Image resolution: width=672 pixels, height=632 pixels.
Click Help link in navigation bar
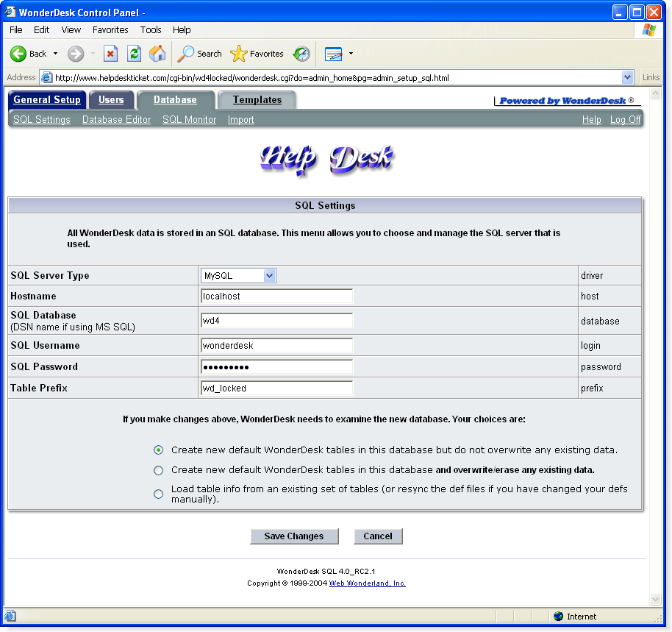tap(591, 120)
